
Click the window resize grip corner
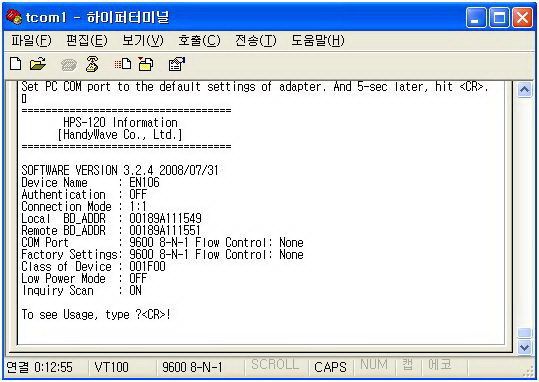(x=528, y=373)
